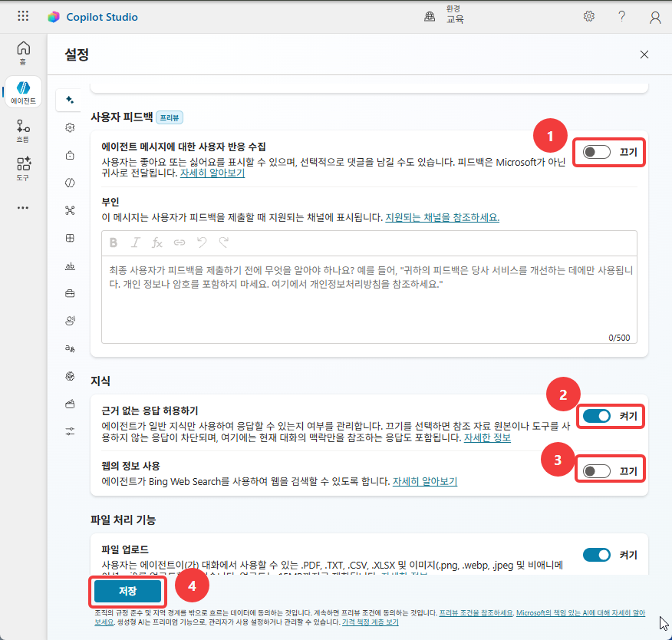Insert a hyperlink in disclaimer editor
The width and height of the screenshot is (672, 640).
tap(180, 242)
